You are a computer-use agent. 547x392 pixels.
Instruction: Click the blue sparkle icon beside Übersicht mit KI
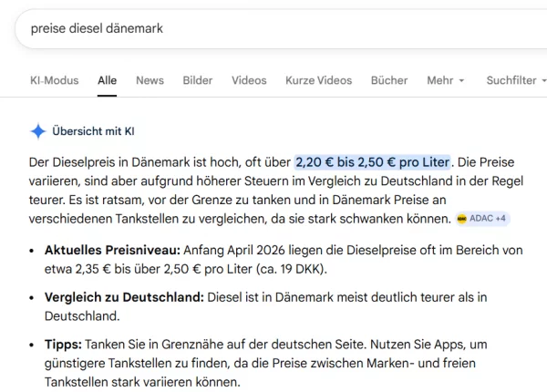(38, 131)
